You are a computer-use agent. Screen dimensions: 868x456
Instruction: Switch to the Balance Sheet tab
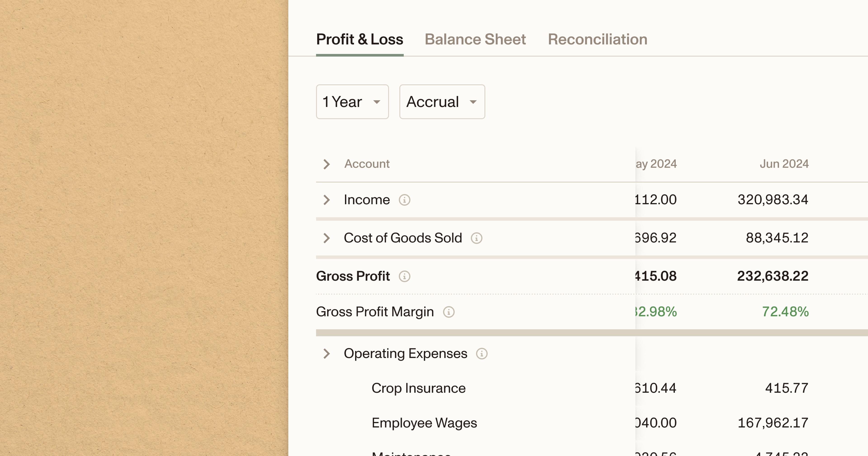475,39
